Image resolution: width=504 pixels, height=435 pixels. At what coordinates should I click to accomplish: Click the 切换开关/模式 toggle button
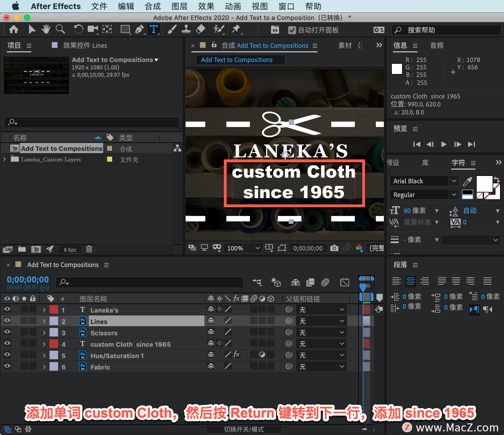pos(244,429)
